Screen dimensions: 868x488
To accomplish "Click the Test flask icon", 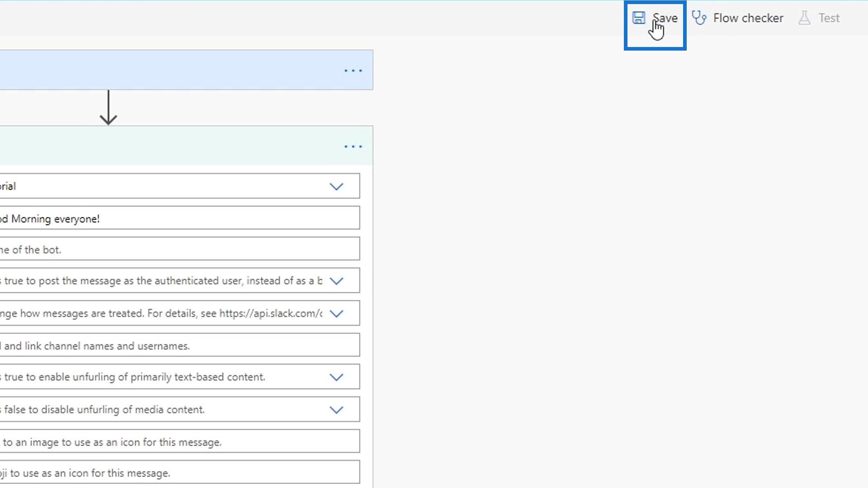I will [x=804, y=18].
